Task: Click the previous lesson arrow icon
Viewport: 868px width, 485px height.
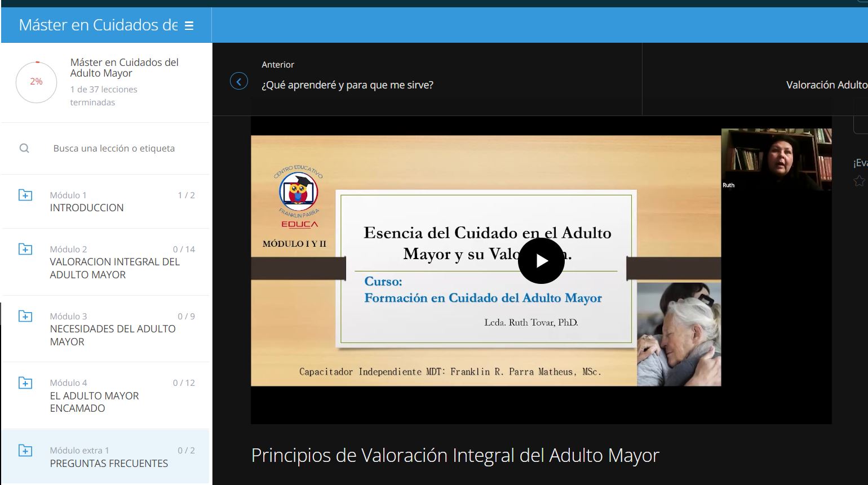Action: pos(239,82)
